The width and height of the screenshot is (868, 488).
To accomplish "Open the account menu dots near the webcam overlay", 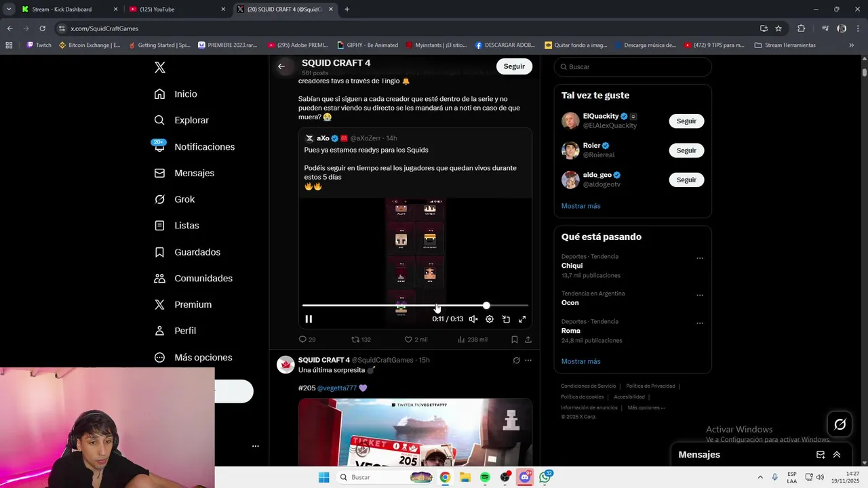I will tap(256, 446).
